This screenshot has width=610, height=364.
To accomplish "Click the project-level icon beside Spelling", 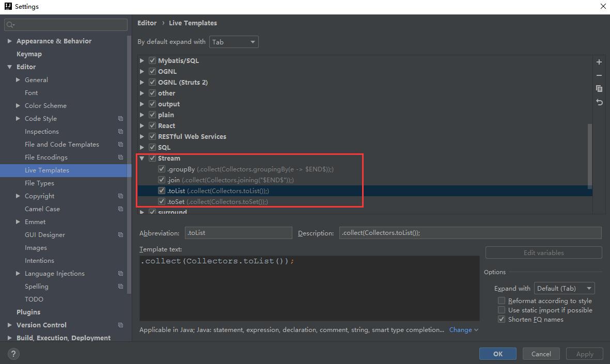I will (x=120, y=286).
